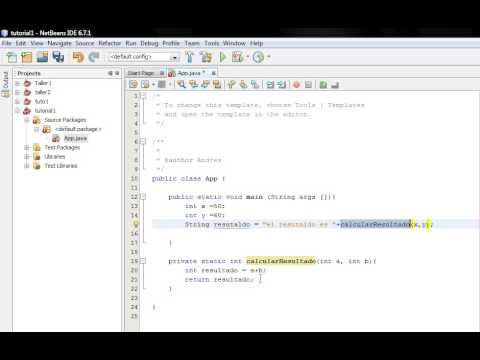
Task: Collapse calcularResultado method fold at line 19
Action: pos(143,261)
